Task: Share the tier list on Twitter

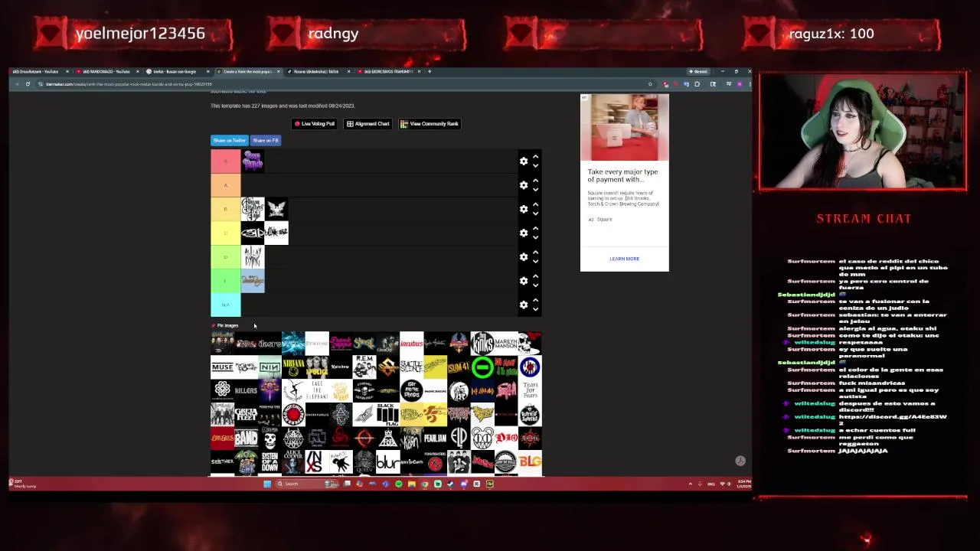Action: [x=229, y=141]
